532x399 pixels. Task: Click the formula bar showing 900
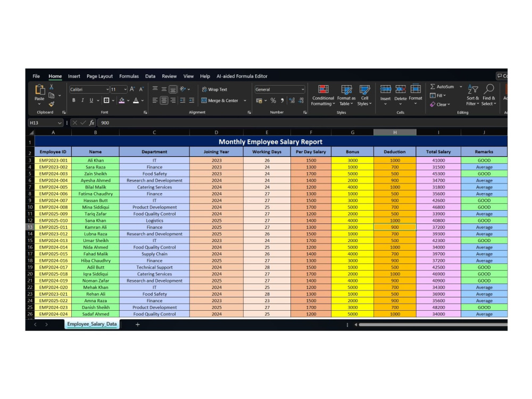point(302,123)
